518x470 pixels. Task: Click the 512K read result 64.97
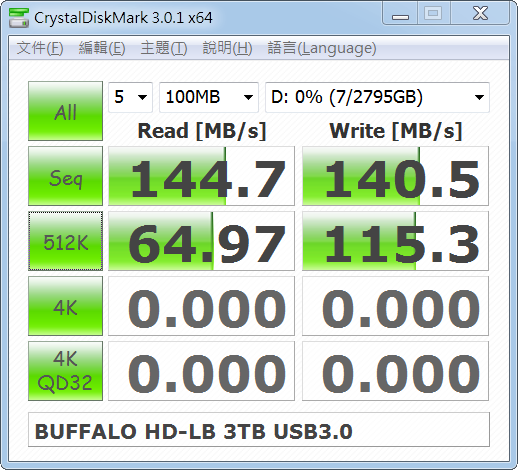point(201,241)
